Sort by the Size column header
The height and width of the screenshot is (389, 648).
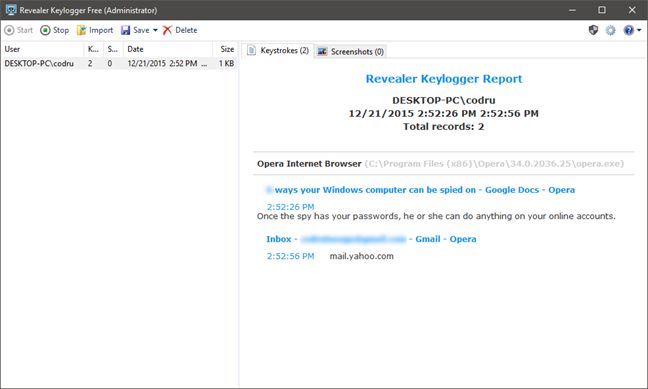click(x=226, y=49)
